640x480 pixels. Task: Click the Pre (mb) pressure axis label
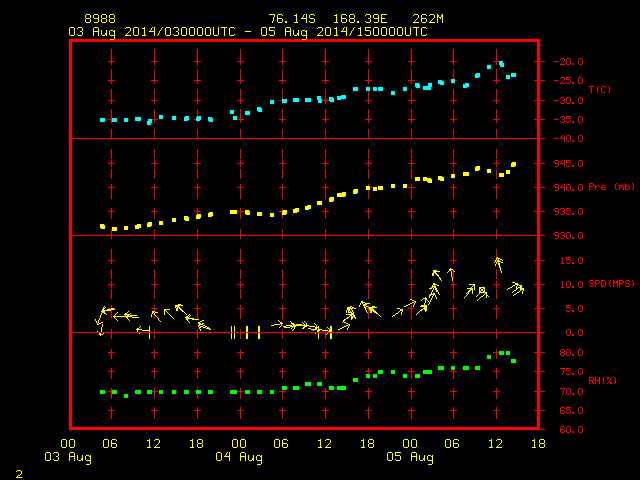click(611, 187)
